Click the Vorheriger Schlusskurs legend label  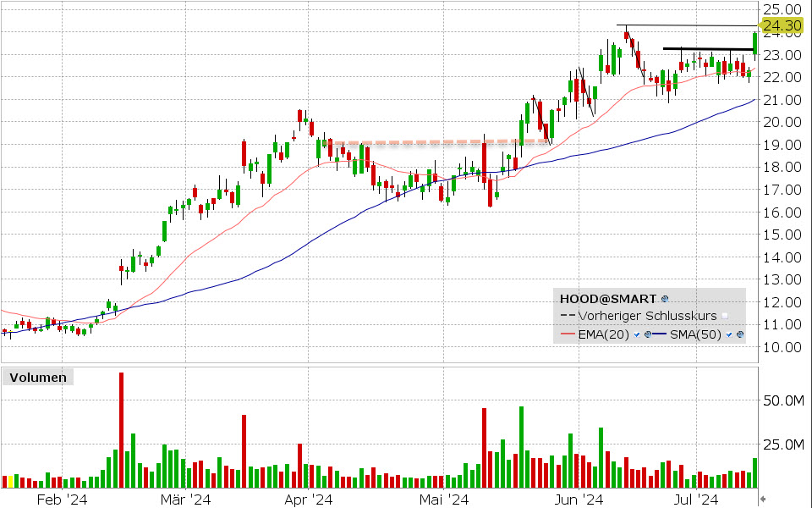point(647,316)
